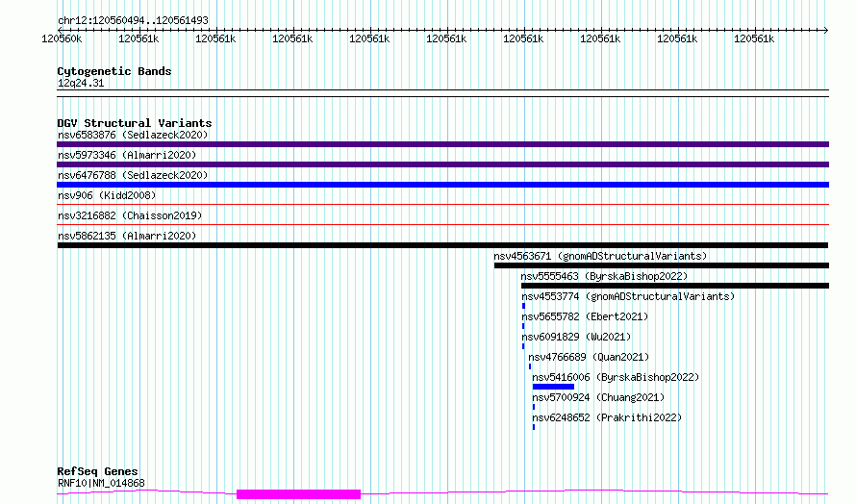Viewport: 856px width, 504px height.
Task: Select the nsv5700924 (Chuang2021) label
Action: (598, 397)
